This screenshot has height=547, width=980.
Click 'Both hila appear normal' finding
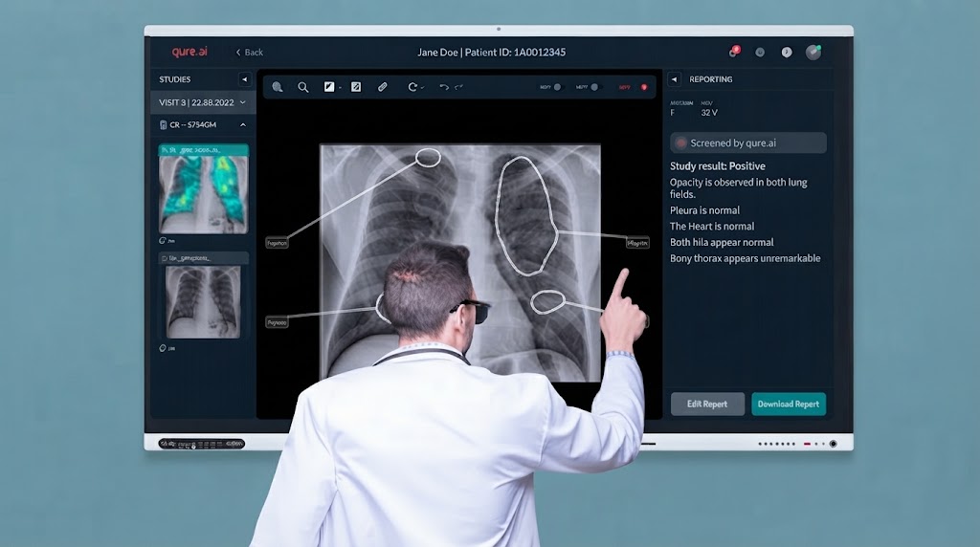tap(722, 242)
